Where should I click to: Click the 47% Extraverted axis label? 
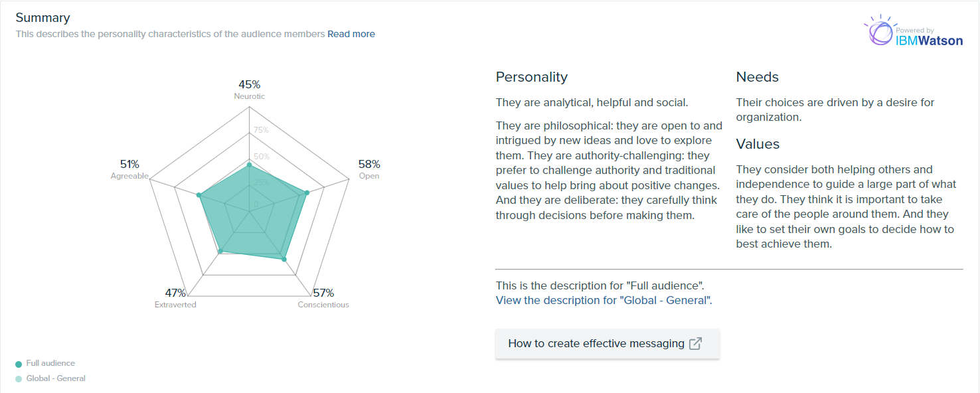pos(175,293)
